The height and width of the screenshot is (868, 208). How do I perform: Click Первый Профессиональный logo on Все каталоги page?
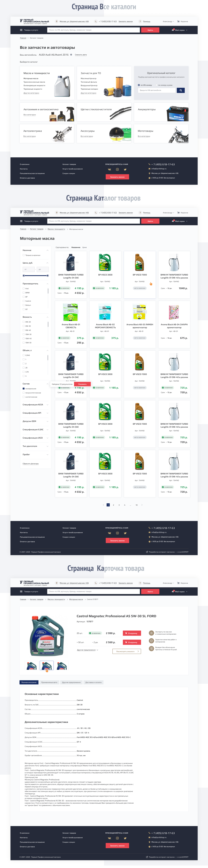click(34, 22)
